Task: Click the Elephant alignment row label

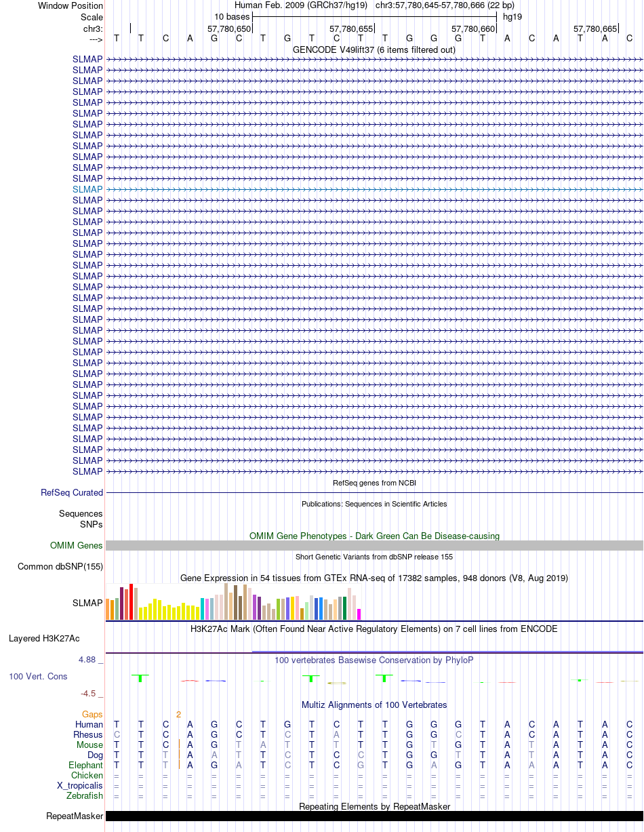Action: click(85, 765)
